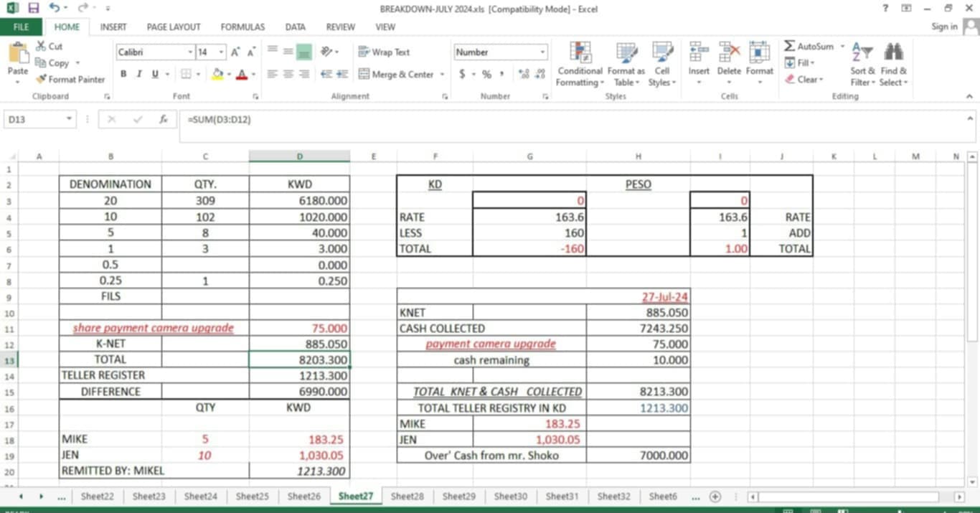This screenshot has height=513, width=980.
Task: Click the Decrease Decimal icon
Action: pos(540,74)
